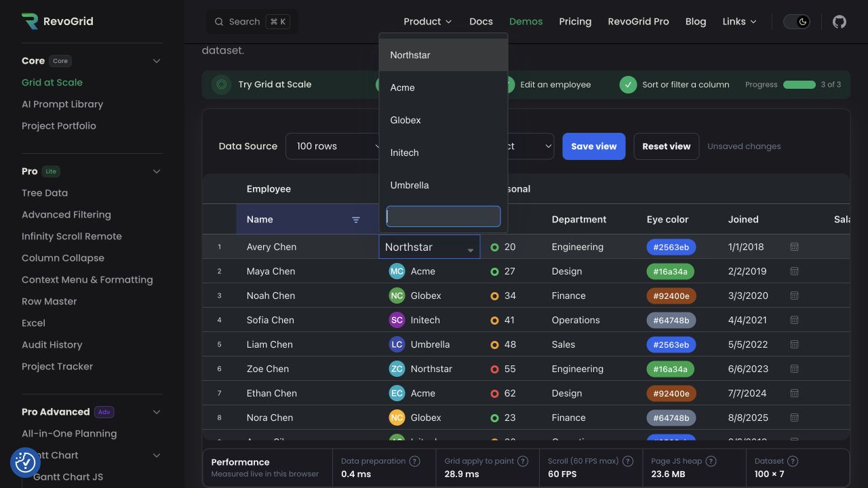Open calendar icon for 1/1/2018 row

[794, 247]
